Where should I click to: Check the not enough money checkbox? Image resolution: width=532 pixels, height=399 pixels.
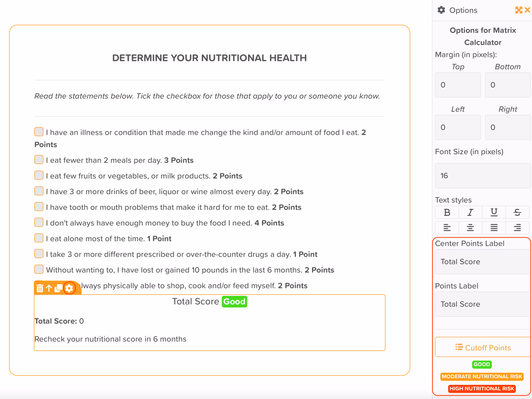39,222
